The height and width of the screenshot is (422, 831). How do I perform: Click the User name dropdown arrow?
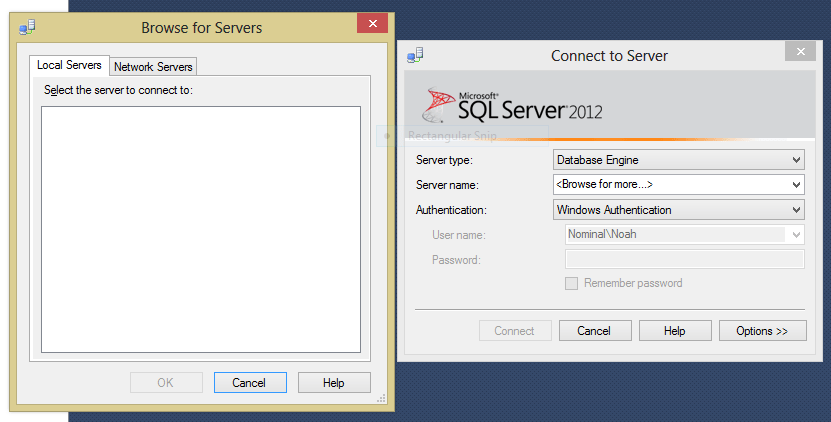[x=796, y=235]
